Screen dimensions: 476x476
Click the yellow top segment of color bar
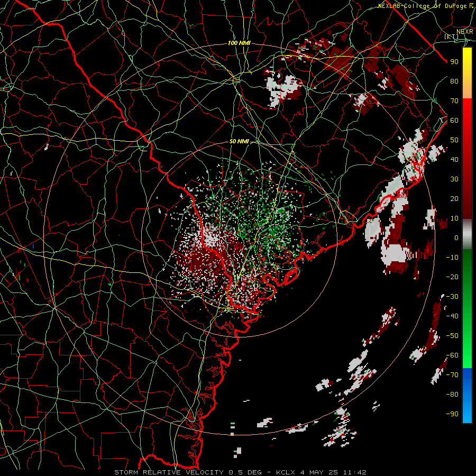[x=467, y=73]
